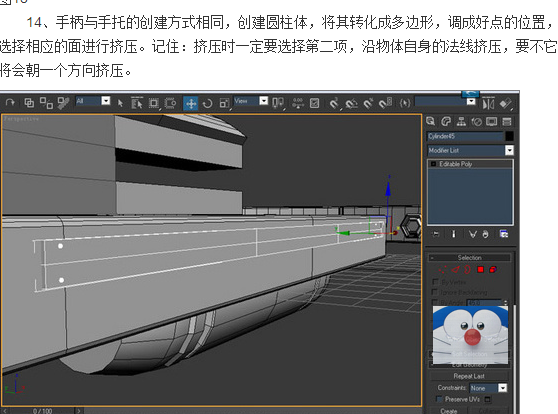Open the Select by Name tool
This screenshot has height=414, width=558.
[137, 103]
